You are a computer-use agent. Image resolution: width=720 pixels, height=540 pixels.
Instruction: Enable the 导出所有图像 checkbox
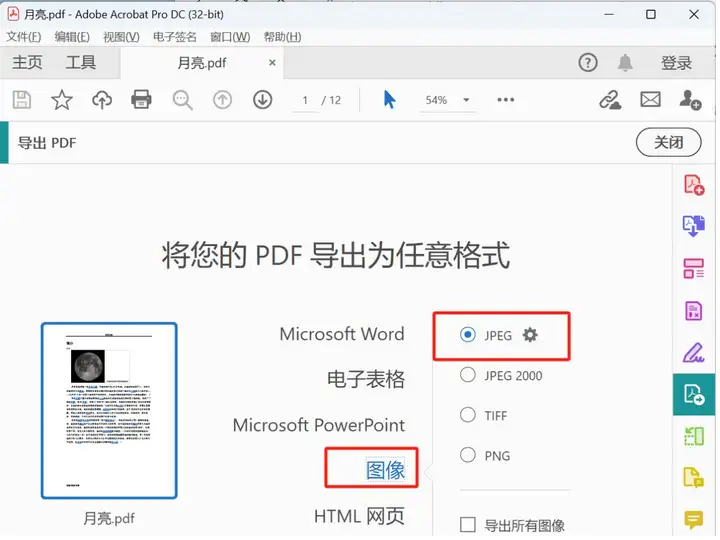click(x=467, y=525)
